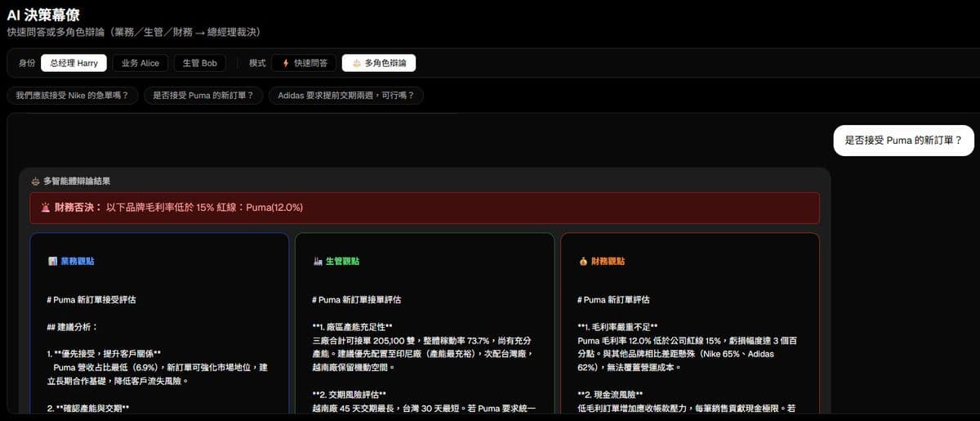Click the money bag icon beside 財務觀點
Image resolution: width=980 pixels, height=421 pixels.
click(x=583, y=262)
